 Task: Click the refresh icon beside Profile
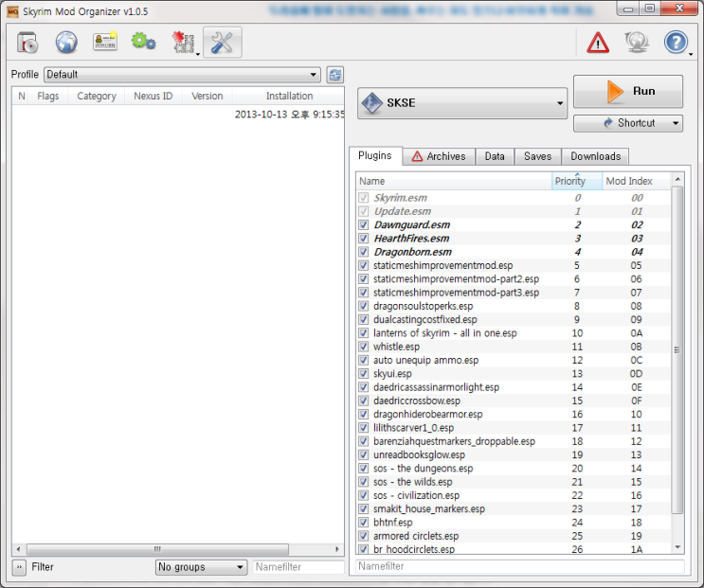click(x=334, y=75)
